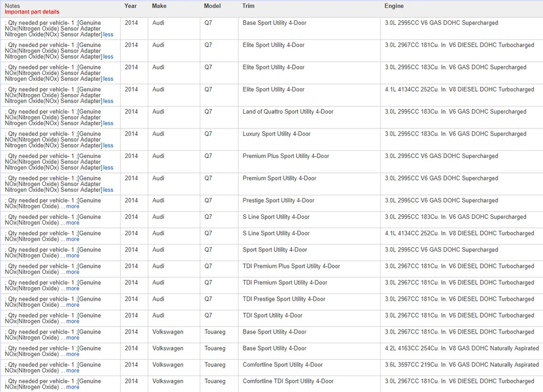Click 'more' in Touareg Base 3.0L diesel row
This screenshot has height=392, width=543.
[x=73, y=338]
